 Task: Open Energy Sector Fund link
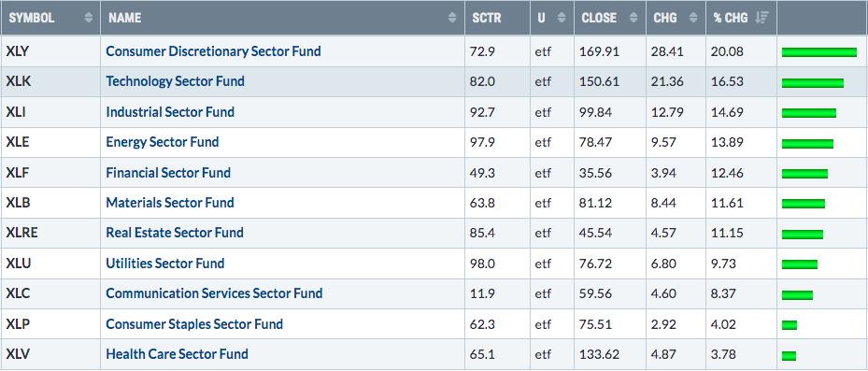point(163,142)
